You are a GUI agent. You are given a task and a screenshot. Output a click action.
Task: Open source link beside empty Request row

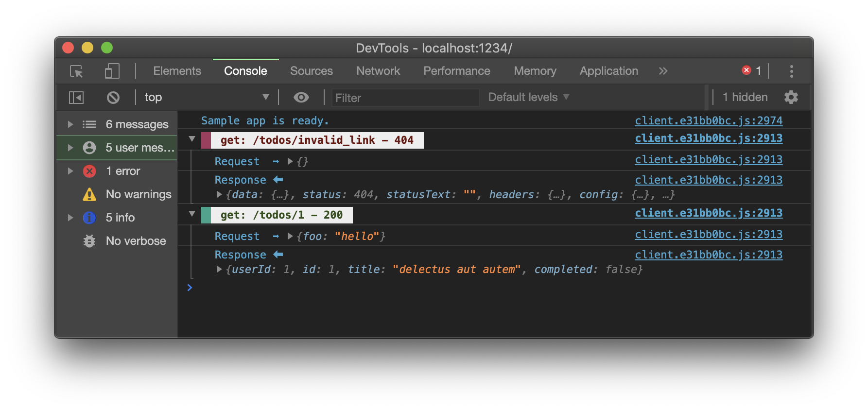(709, 159)
